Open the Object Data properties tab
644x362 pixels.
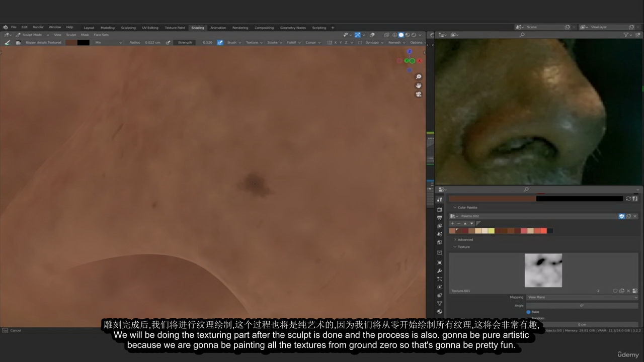pos(440,303)
